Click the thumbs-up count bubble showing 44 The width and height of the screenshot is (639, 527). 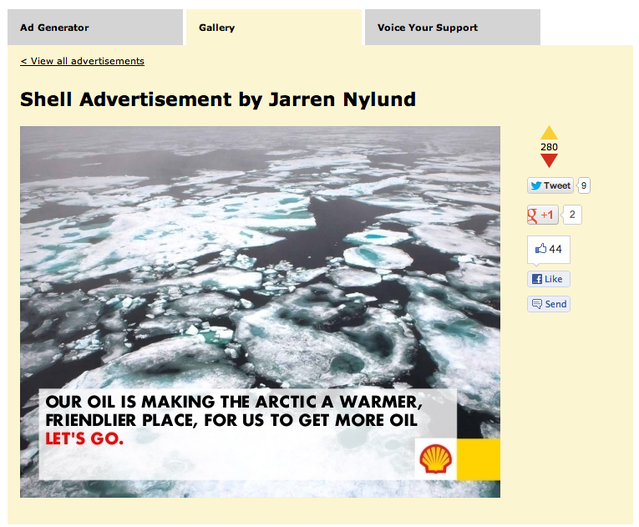pos(548,249)
